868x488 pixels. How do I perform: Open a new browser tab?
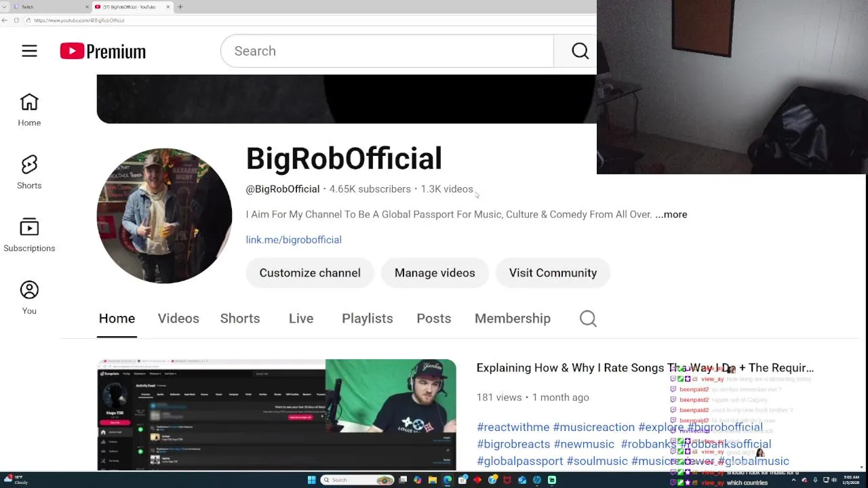pyautogui.click(x=180, y=7)
